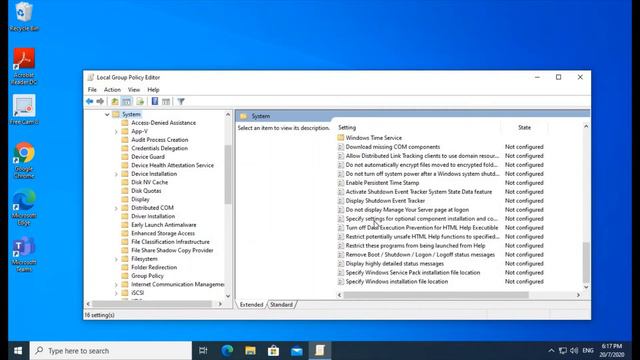Viewport: 640px width, 360px height.
Task: Expand Internet Communication Management node
Action: [116, 284]
